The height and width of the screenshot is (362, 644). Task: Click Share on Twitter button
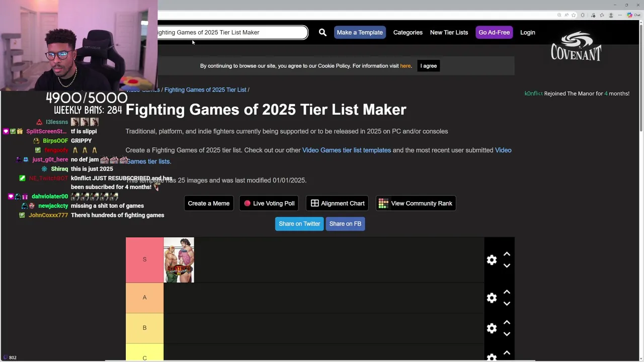point(299,224)
